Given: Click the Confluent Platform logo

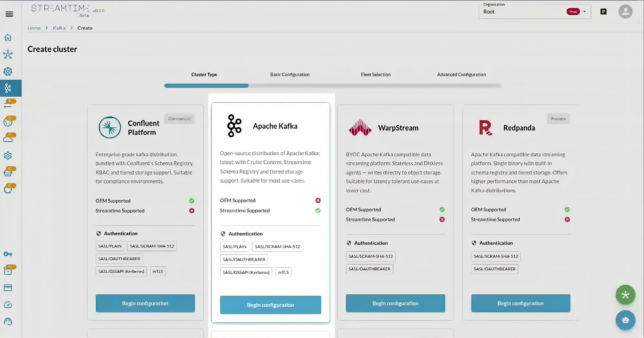Looking at the screenshot, I should pyautogui.click(x=110, y=127).
